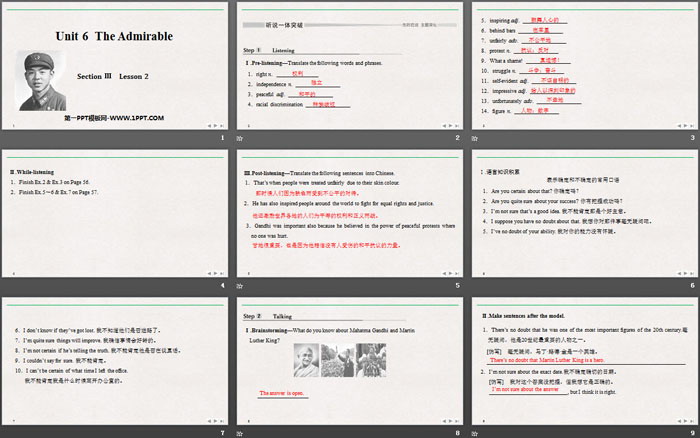Open the Make sentences after the model slide
The image size is (700, 438).
[583, 364]
